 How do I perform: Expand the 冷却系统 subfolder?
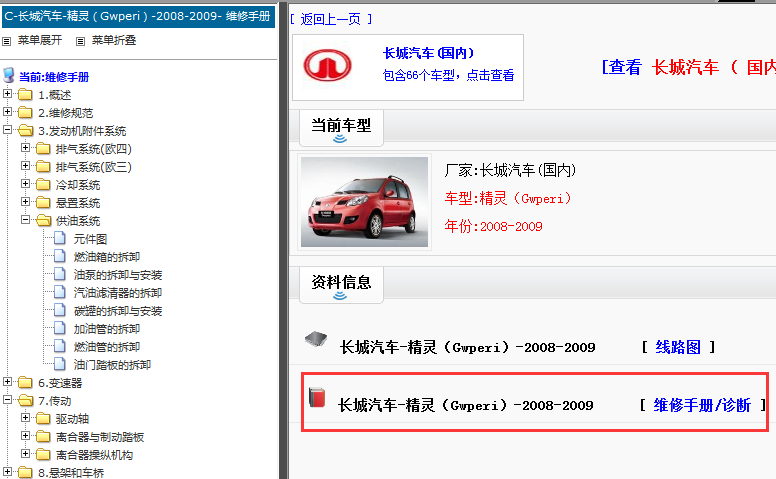point(25,184)
